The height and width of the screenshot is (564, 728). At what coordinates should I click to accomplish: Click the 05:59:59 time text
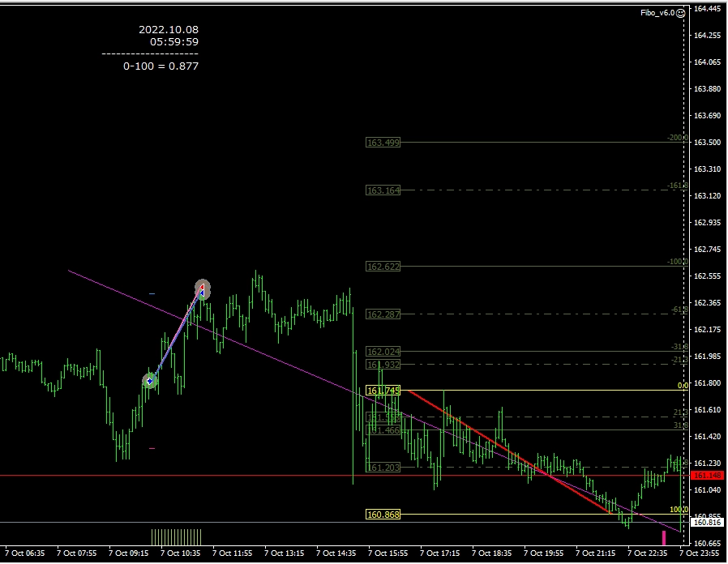pyautogui.click(x=174, y=42)
